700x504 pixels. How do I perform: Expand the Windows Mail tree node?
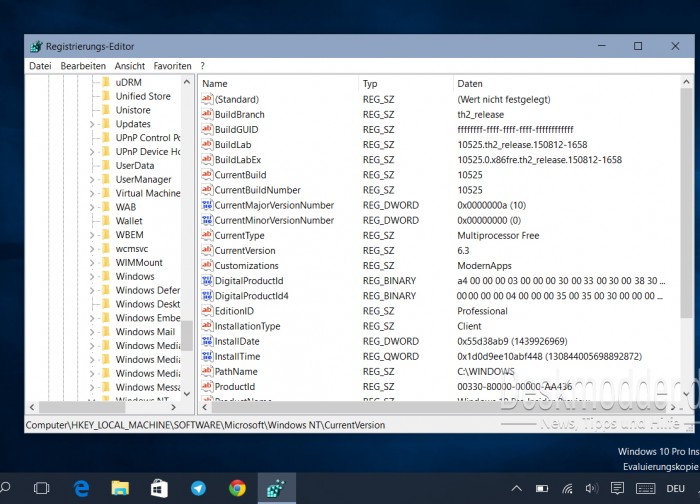tap(92, 332)
